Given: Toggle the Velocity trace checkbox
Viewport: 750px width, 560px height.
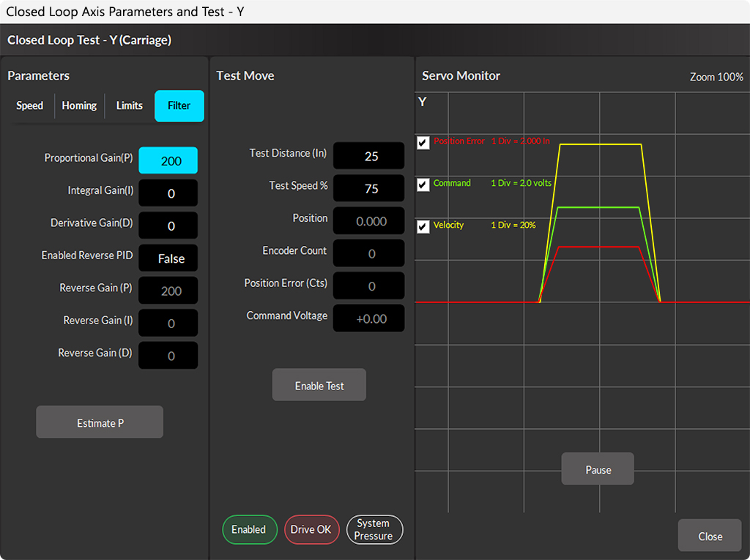Looking at the screenshot, I should click(x=423, y=226).
